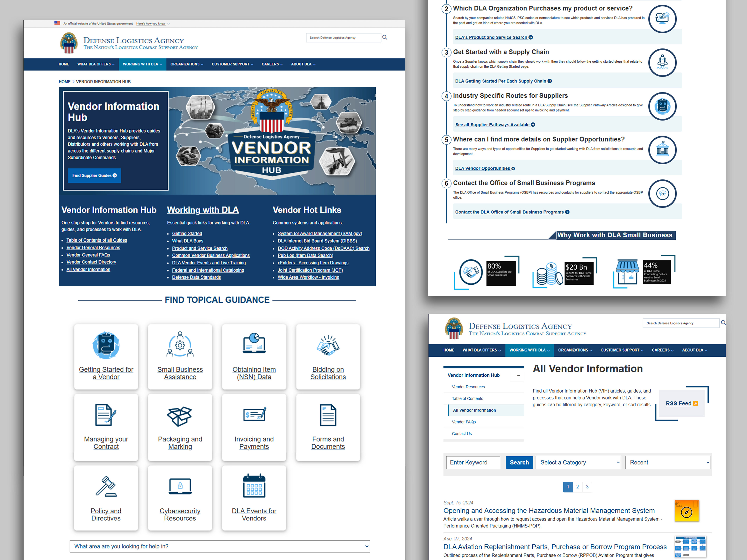Viewport: 747px width, 560px height.
Task: Click the Enter Keyword input field
Action: pyautogui.click(x=473, y=462)
